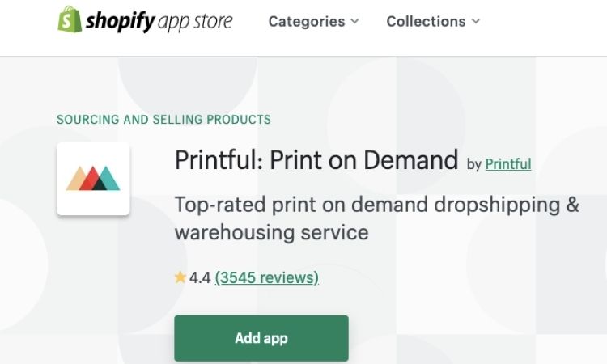Click the red triangle in Printful logo
Image resolution: width=607 pixels, height=364 pixels.
(90, 180)
